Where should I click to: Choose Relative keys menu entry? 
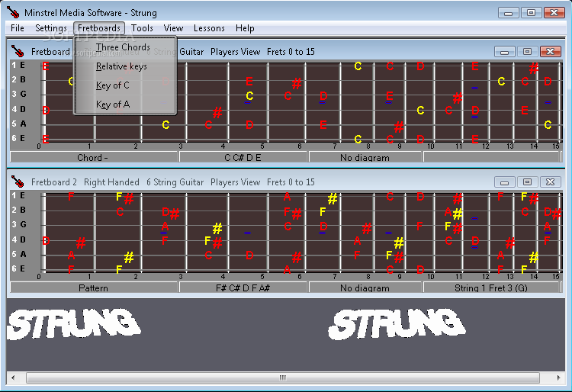point(121,66)
